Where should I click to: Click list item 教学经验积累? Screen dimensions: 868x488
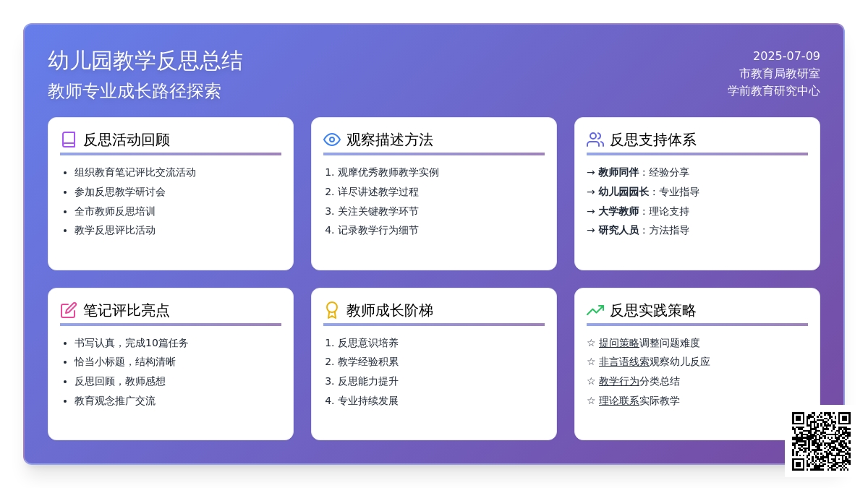[x=368, y=361]
